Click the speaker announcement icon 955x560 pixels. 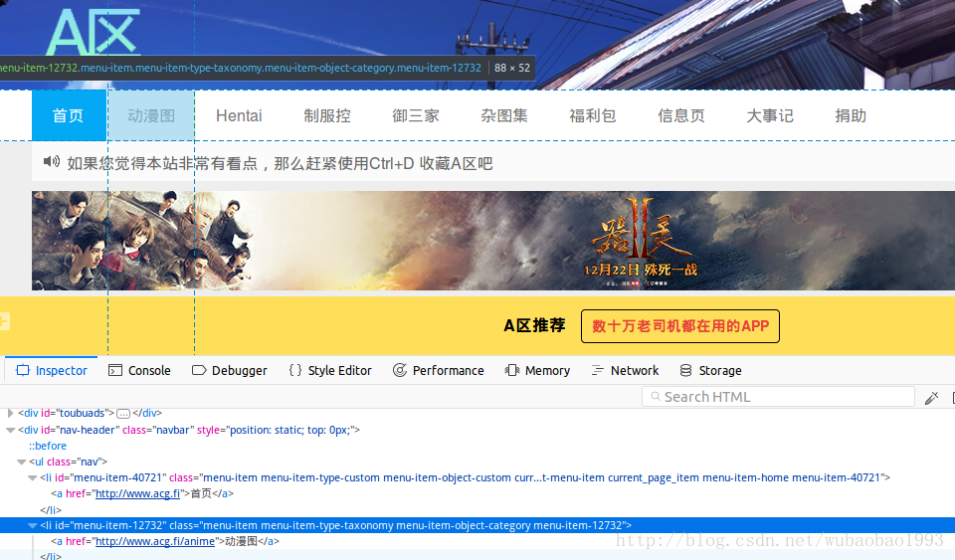pos(51,161)
